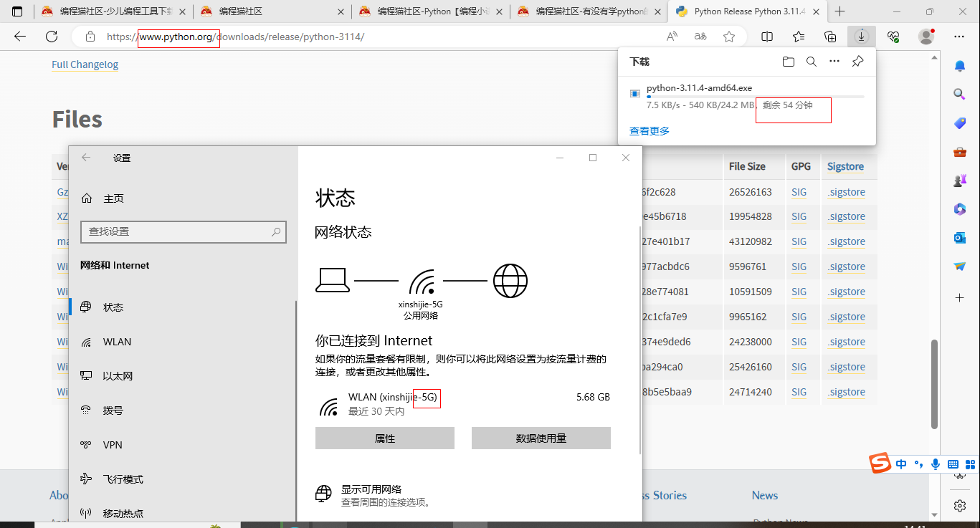The height and width of the screenshot is (528, 980).
Task: Click the 查看更多 link in downloads panel
Action: (x=650, y=131)
